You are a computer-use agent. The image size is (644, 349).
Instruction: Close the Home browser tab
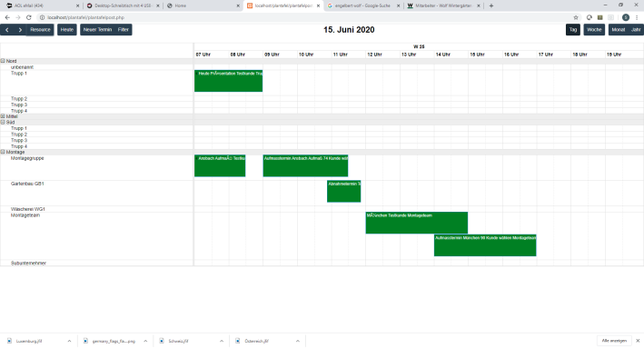pos(239,5)
